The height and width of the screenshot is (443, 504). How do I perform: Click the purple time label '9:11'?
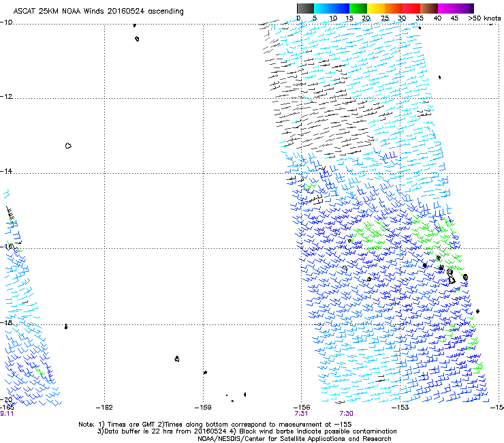point(7,414)
